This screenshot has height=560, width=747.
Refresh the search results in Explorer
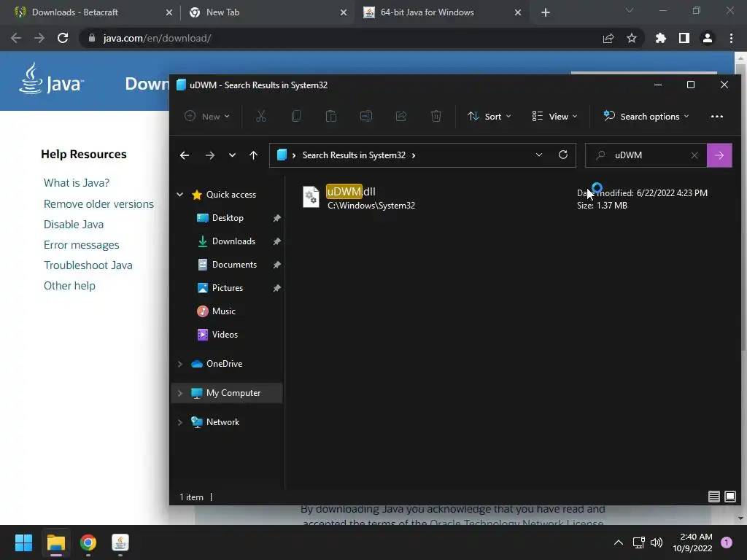(563, 155)
